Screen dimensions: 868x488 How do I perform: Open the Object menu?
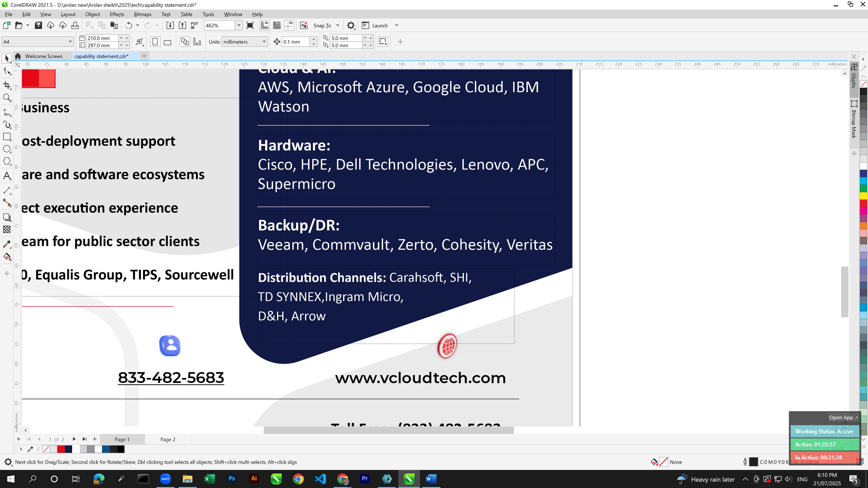point(92,14)
